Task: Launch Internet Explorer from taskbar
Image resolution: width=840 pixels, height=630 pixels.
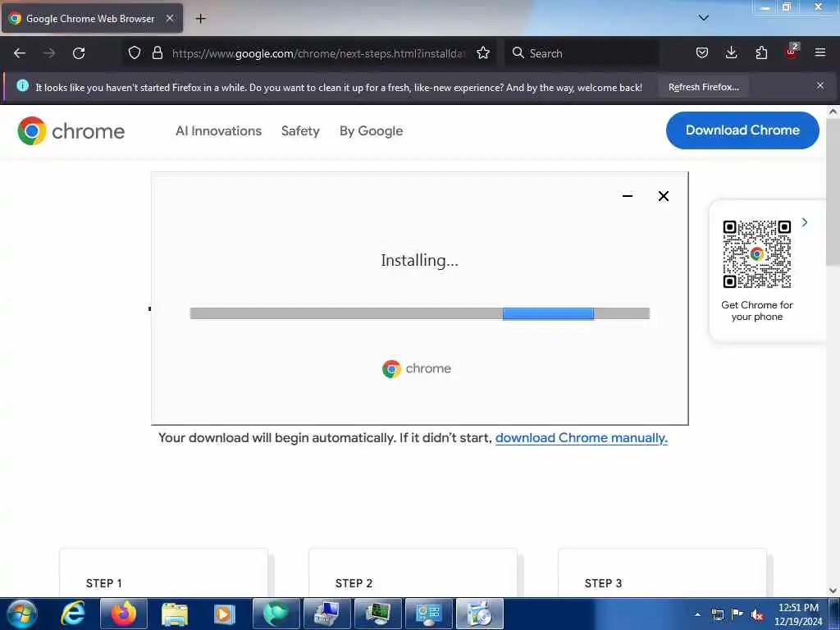Action: click(73, 614)
